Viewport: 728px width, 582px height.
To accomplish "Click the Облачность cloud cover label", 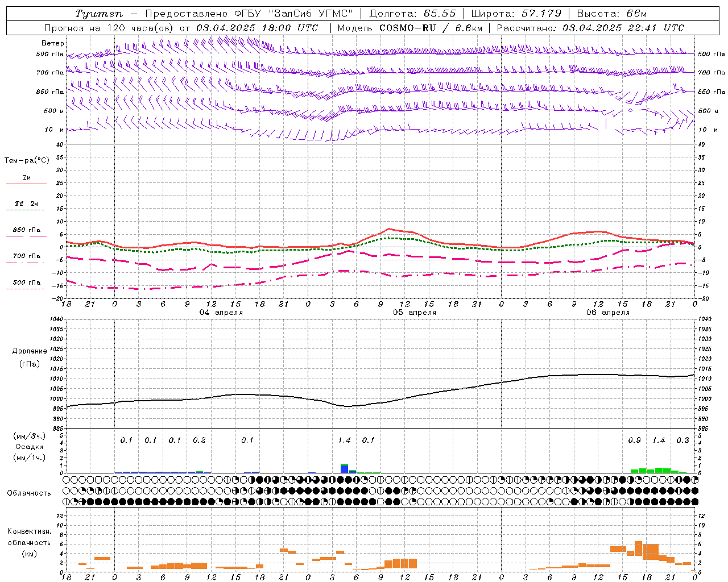I will click(x=29, y=493).
